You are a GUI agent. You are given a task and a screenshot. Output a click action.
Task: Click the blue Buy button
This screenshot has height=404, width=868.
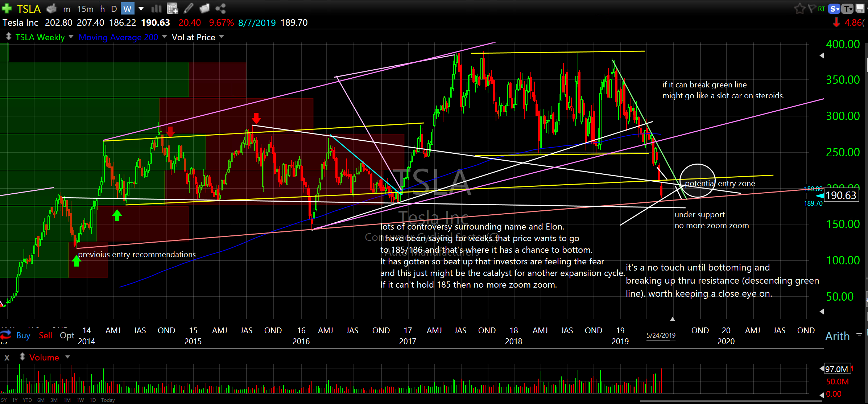(23, 335)
